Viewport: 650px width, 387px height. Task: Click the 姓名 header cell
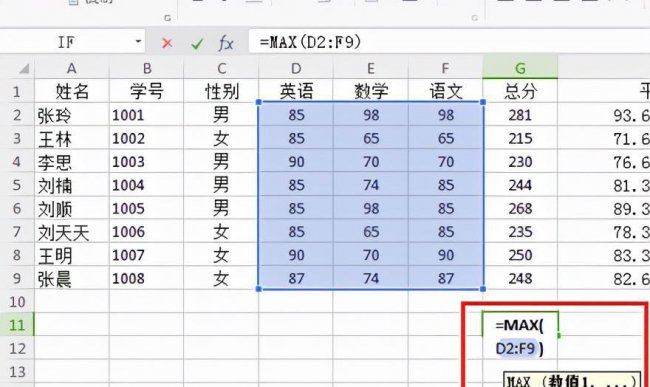pyautogui.click(x=72, y=91)
